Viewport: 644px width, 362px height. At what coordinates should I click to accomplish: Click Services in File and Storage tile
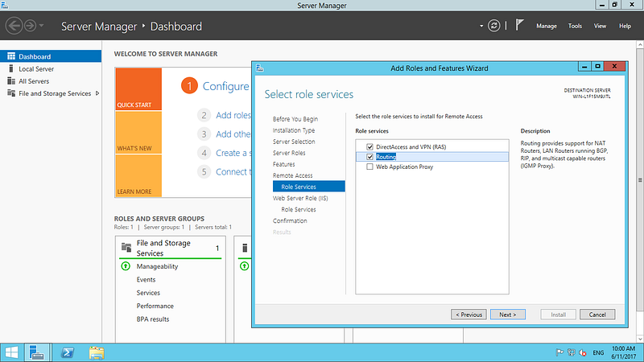coord(148,293)
